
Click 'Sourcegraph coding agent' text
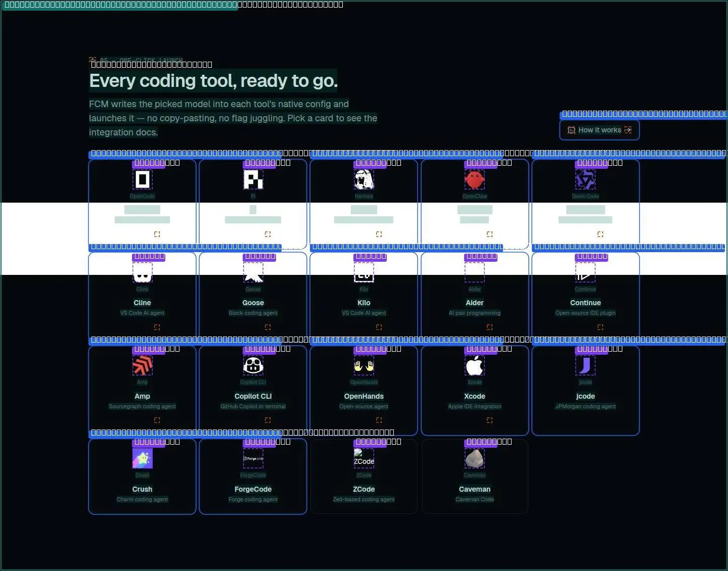pos(143,406)
